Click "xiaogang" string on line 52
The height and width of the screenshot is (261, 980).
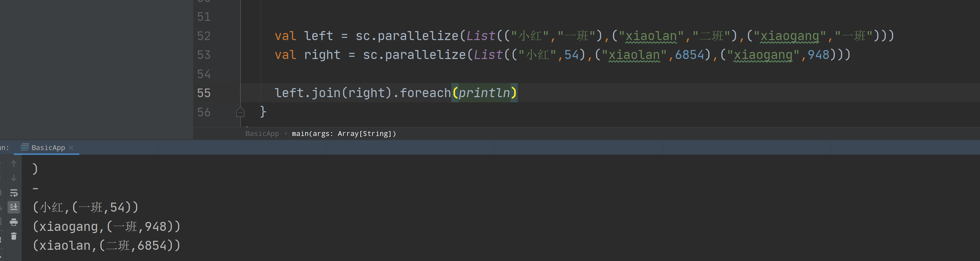point(790,36)
